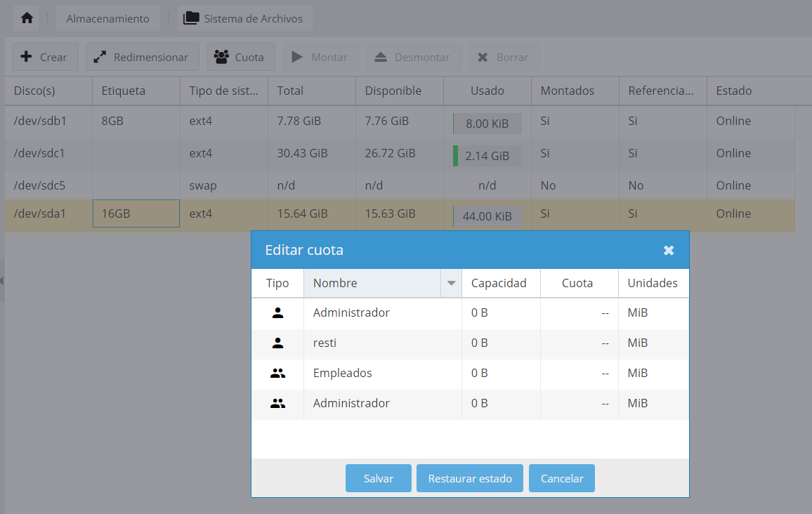812x514 pixels.
Task: Select the /dev/sdb1 row
Action: point(400,121)
